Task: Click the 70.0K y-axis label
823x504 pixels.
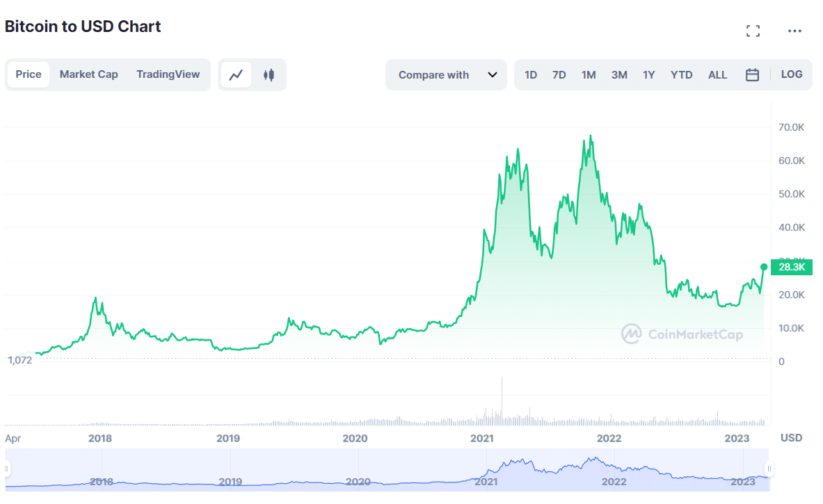Action: point(791,127)
